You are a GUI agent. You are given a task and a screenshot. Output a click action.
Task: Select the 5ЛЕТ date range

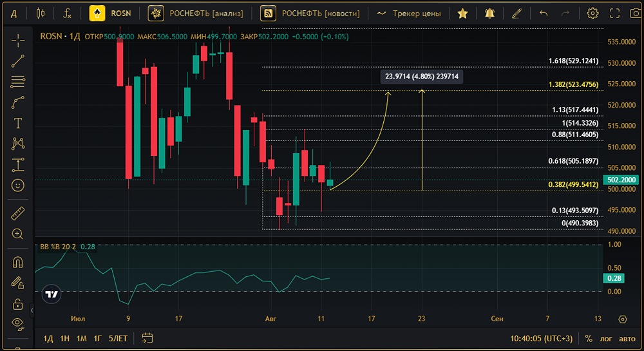click(118, 338)
